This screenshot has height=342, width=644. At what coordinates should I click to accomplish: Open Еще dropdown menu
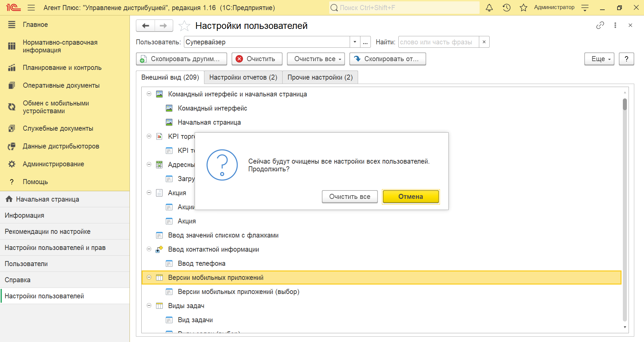599,59
